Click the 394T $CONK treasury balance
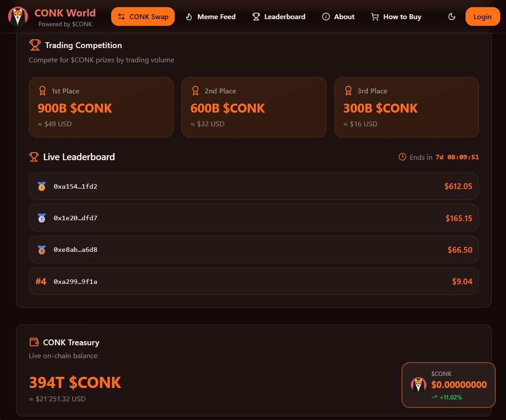This screenshot has height=420, width=506. click(x=75, y=383)
